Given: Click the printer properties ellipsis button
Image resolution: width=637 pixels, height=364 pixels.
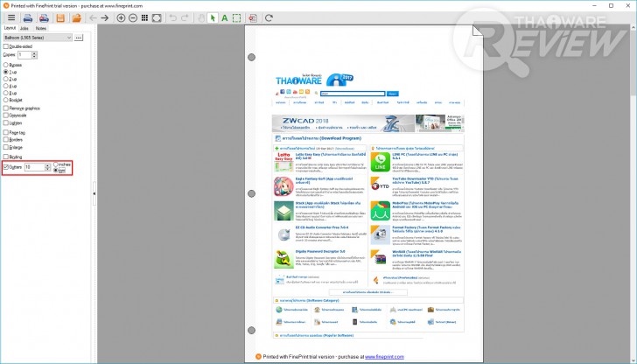Looking at the screenshot, I should pos(79,38).
